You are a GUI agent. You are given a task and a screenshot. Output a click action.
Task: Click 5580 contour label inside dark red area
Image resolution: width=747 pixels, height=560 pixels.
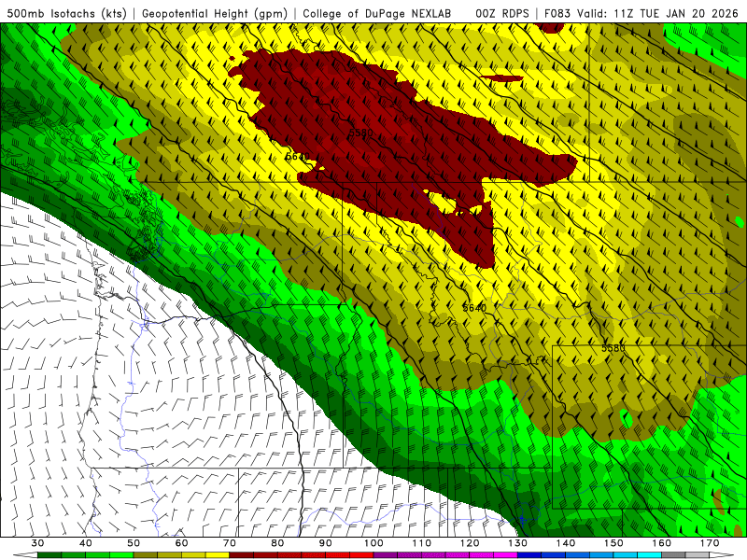[x=360, y=132]
